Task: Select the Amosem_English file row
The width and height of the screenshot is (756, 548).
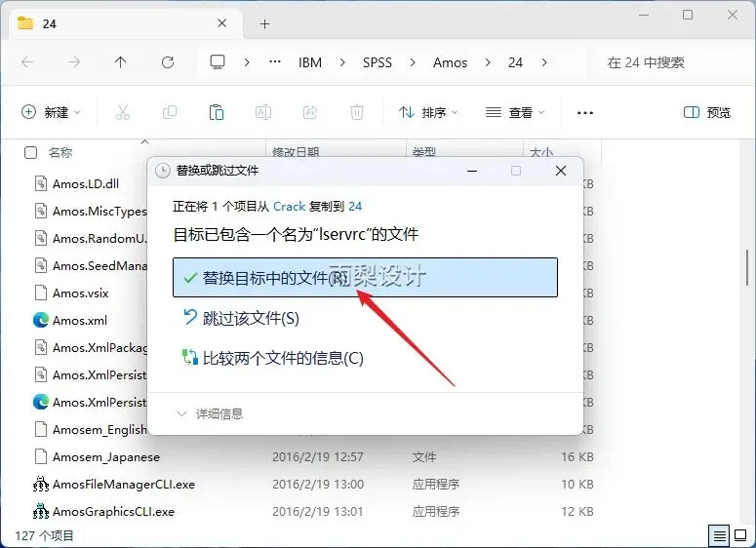Action: point(91,429)
